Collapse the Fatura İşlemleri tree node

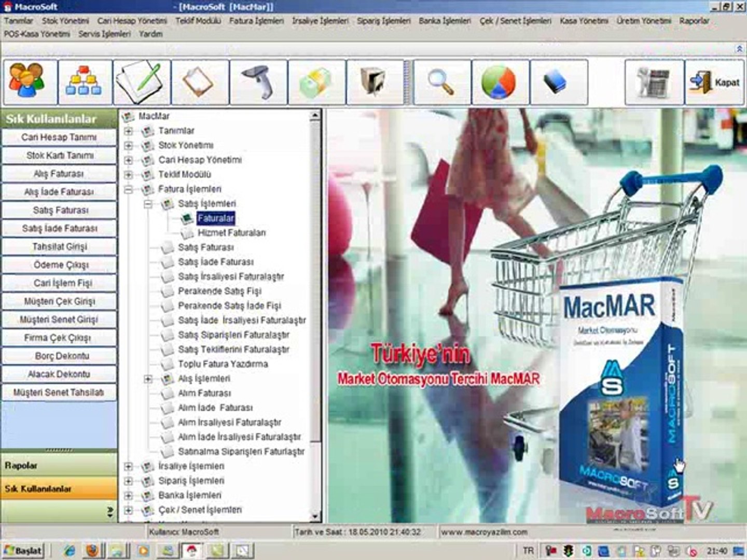pyautogui.click(x=129, y=190)
